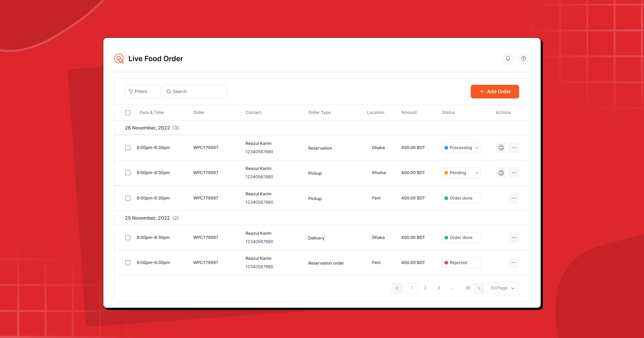Open more actions for the Processing order
Image resolution: width=644 pixels, height=338 pixels.
tap(514, 148)
